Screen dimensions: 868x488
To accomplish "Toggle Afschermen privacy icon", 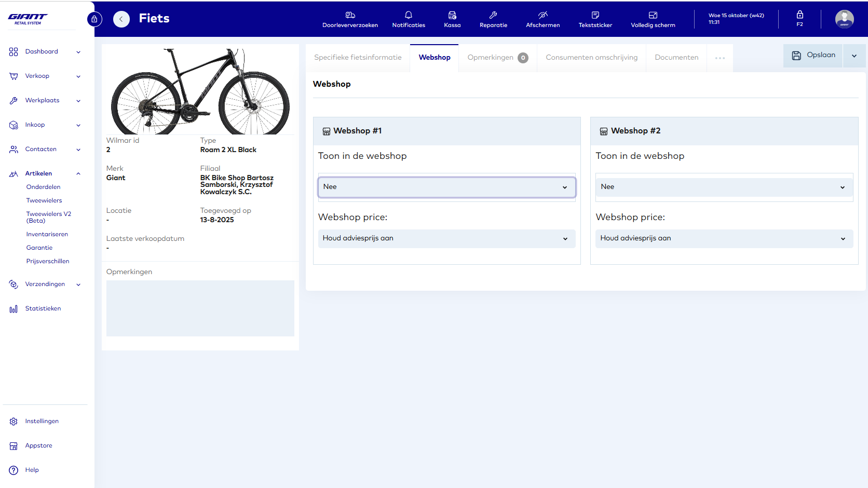I will pos(542,16).
